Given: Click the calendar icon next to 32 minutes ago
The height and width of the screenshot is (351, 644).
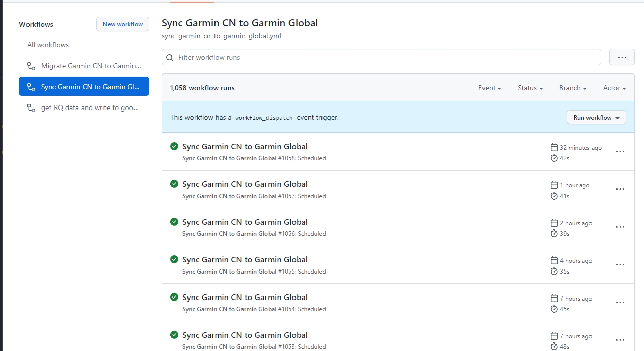Looking at the screenshot, I should (x=554, y=147).
